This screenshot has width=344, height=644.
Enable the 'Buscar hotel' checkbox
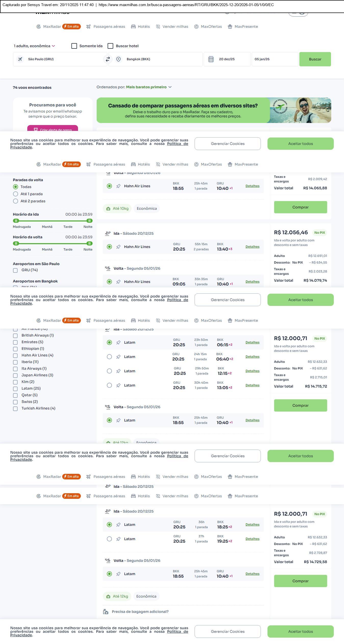pyautogui.click(x=110, y=46)
